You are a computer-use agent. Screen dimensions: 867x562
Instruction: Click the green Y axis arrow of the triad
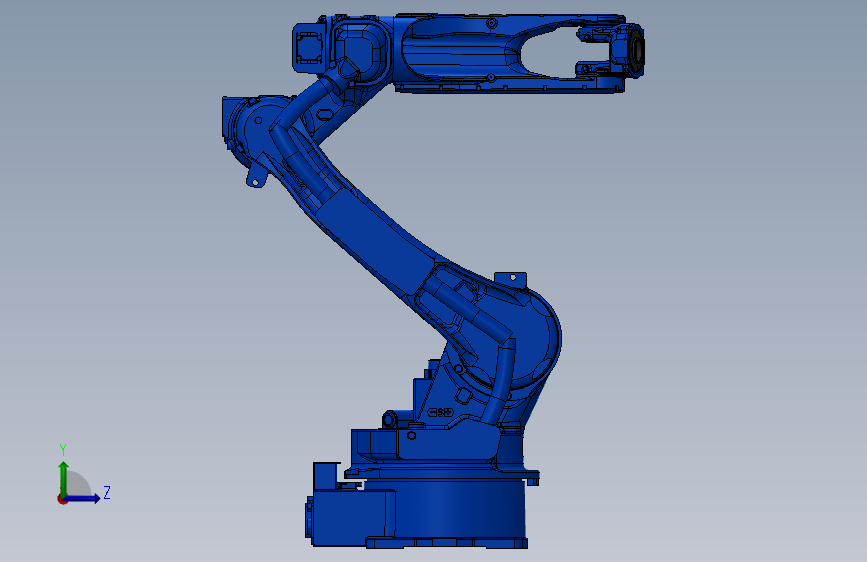pyautogui.click(x=64, y=478)
